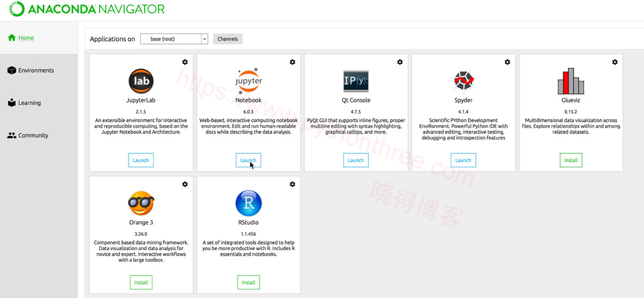
Task: Click the Qt Console description text
Action: 356,126
